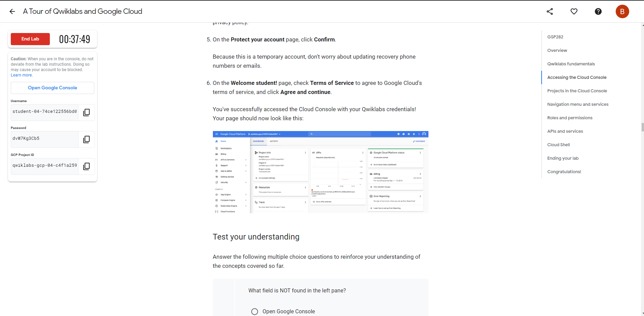Screen dimensions: 644x316
Task: Jump to GSP282 in the outline
Action: tap(555, 37)
